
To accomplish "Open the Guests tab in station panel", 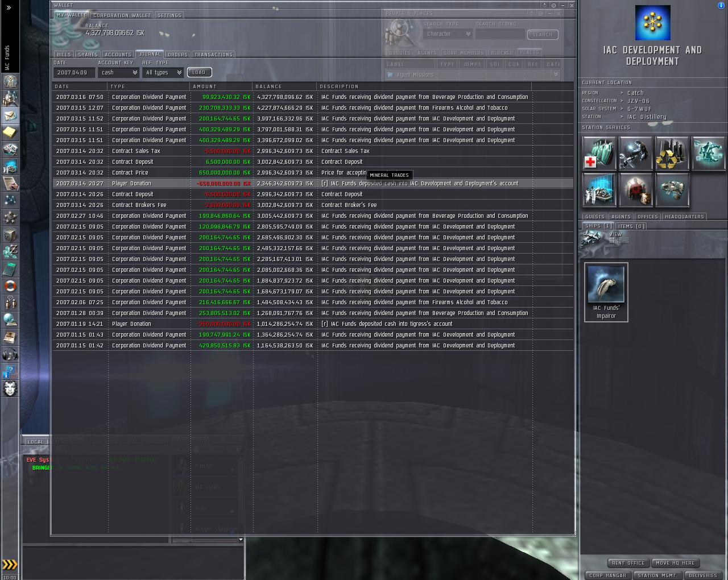I will (x=595, y=217).
